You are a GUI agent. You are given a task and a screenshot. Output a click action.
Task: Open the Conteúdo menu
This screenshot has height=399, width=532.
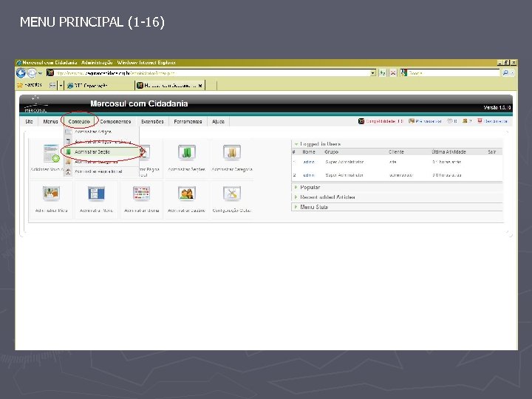[79, 121]
